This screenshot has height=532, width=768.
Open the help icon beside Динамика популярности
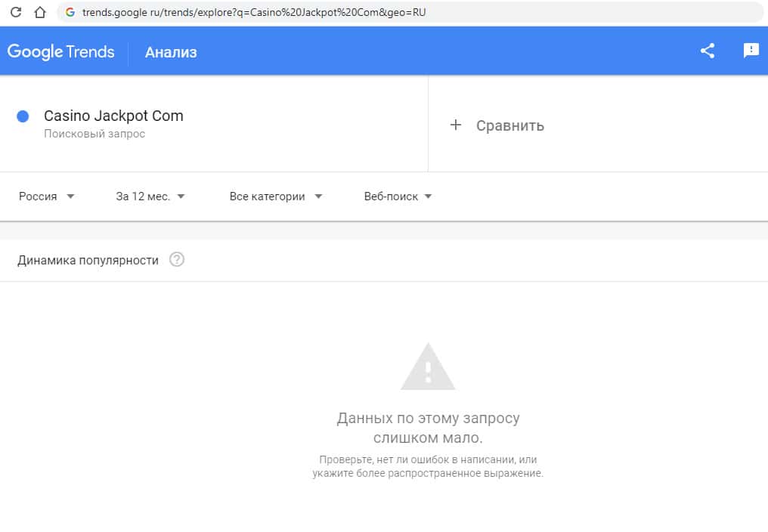pos(177,260)
